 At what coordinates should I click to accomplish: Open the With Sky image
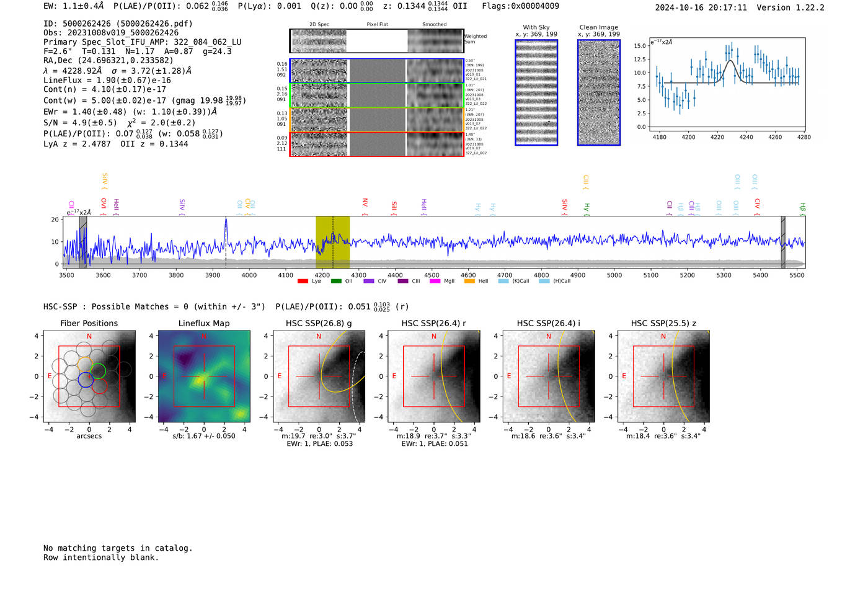(536, 92)
